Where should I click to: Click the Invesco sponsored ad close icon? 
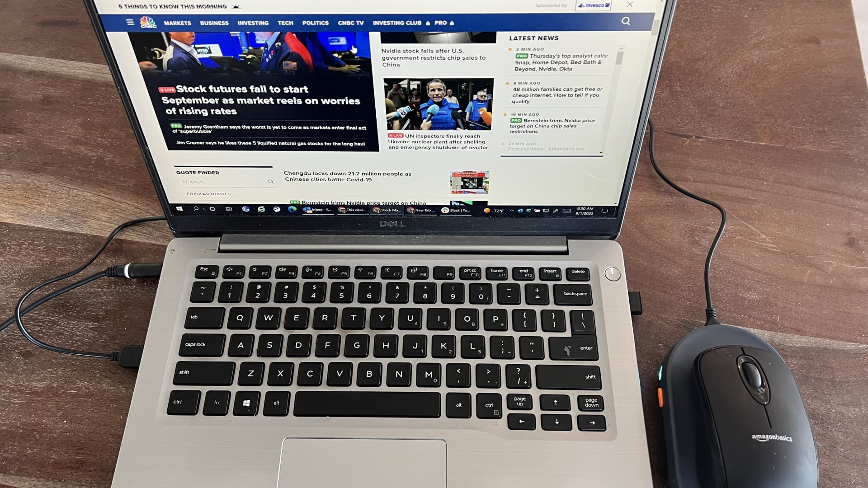[x=630, y=5]
